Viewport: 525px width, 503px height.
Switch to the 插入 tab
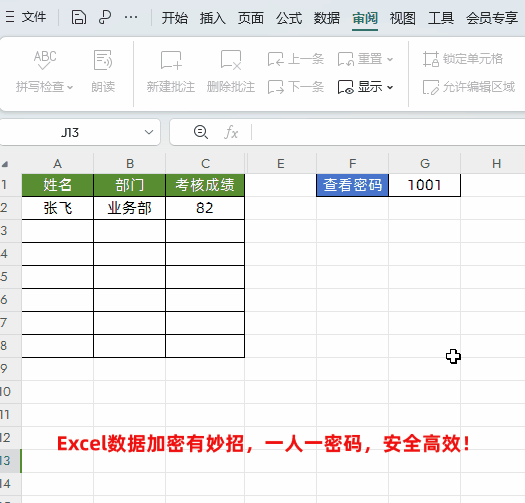click(x=213, y=18)
